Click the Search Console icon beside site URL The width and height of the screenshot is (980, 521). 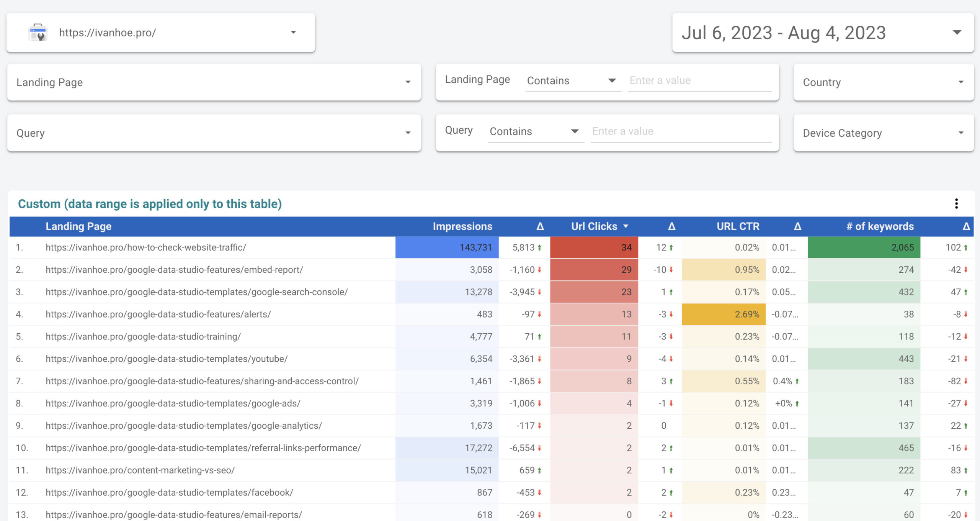tap(38, 33)
